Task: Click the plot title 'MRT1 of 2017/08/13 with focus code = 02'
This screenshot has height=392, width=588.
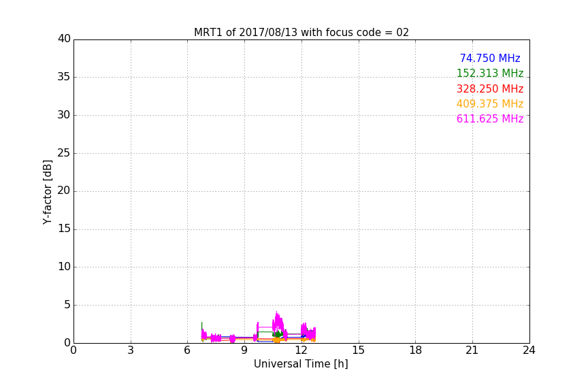Action: [x=301, y=32]
